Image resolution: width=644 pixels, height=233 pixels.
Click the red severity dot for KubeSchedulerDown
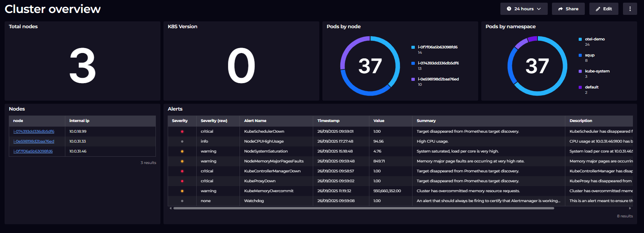[x=182, y=132]
